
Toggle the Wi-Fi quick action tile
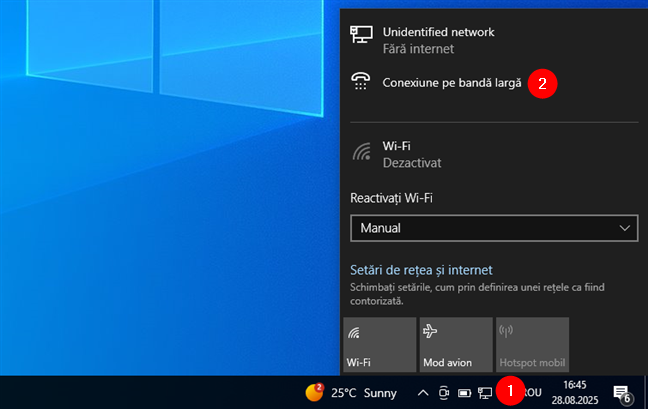(379, 345)
